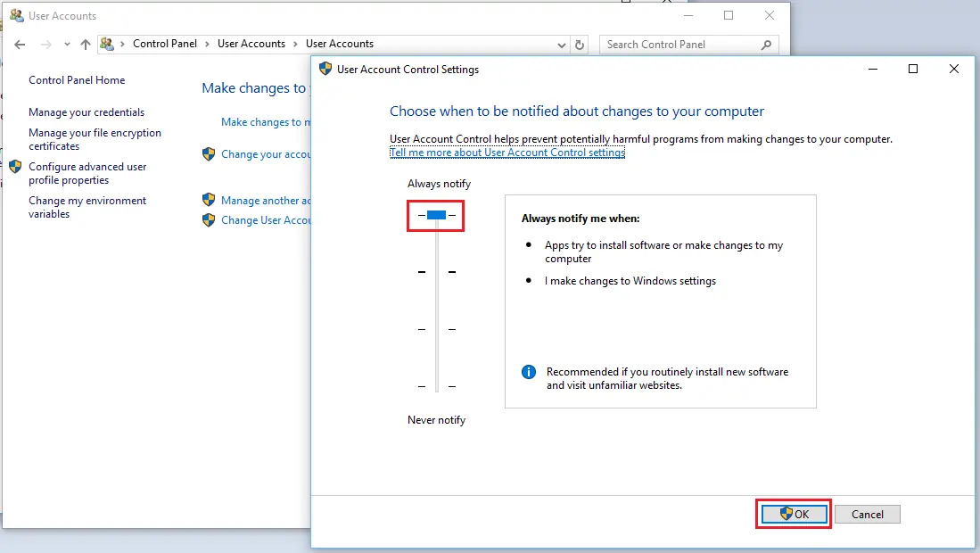The image size is (980, 553).
Task: Go up one level with the up arrow
Action: coord(86,45)
